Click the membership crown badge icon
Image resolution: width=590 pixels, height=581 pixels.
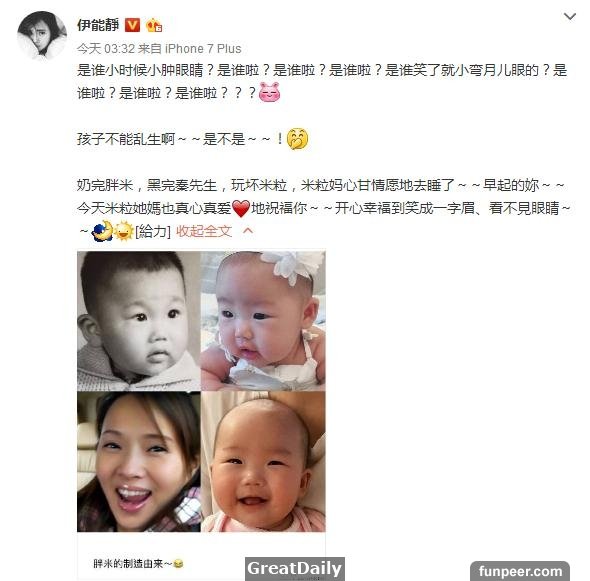click(x=154, y=25)
